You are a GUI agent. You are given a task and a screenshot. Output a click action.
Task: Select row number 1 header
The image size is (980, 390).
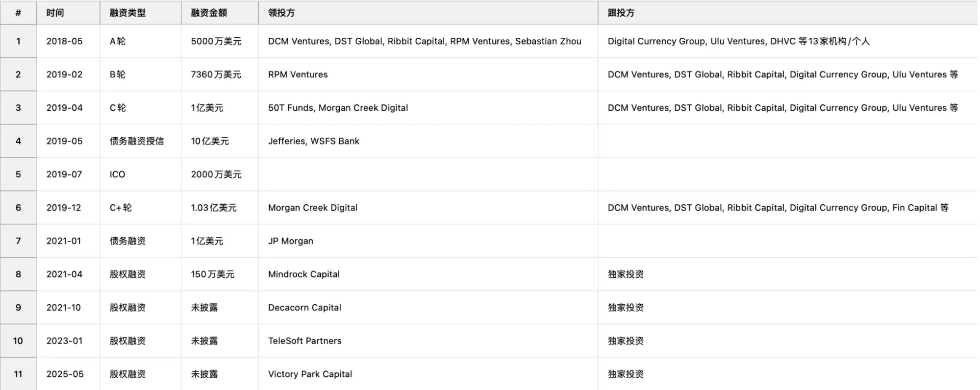tap(18, 41)
